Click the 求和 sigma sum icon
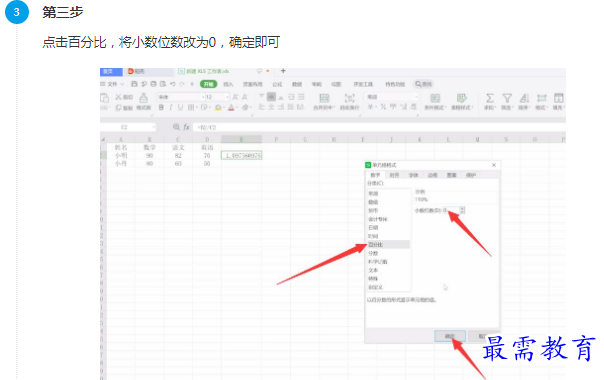Image resolution: width=604 pixels, height=380 pixels. (490, 98)
